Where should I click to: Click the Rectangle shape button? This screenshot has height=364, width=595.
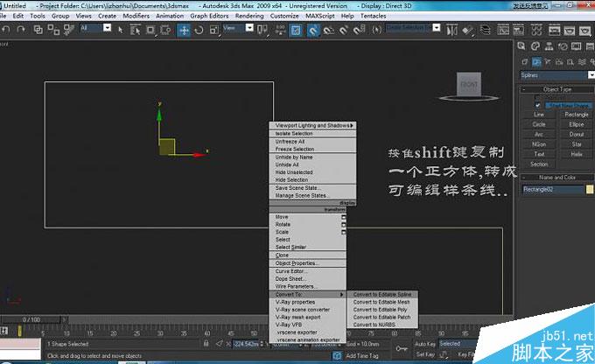[x=577, y=115]
